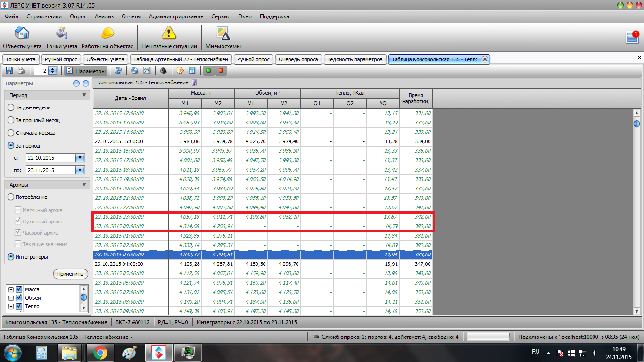Select the С начала месяца radio button
The height and width of the screenshot is (362, 644).
click(x=11, y=133)
